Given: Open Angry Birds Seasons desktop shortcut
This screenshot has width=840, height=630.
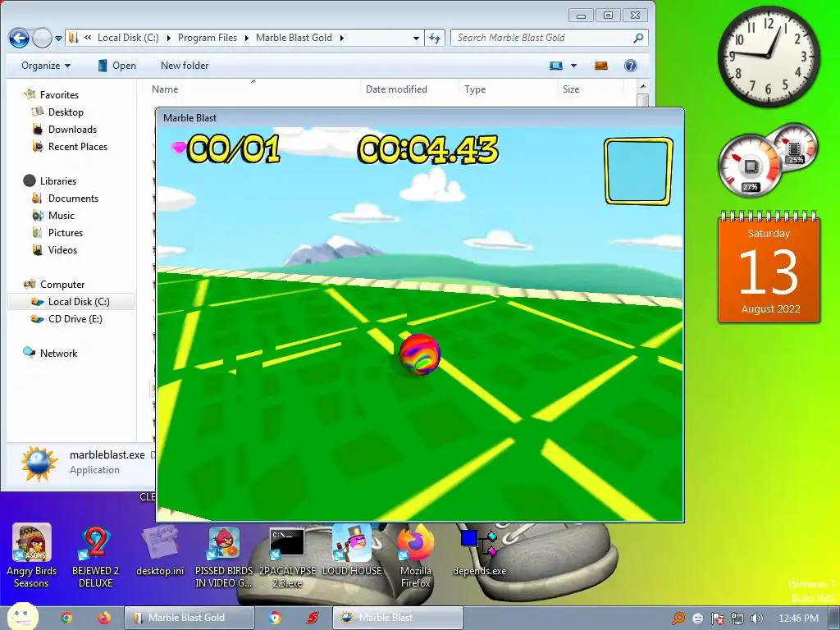Looking at the screenshot, I should pos(31,556).
